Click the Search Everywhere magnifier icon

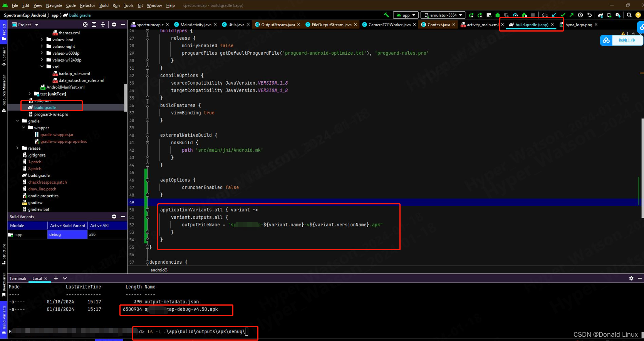click(x=629, y=15)
